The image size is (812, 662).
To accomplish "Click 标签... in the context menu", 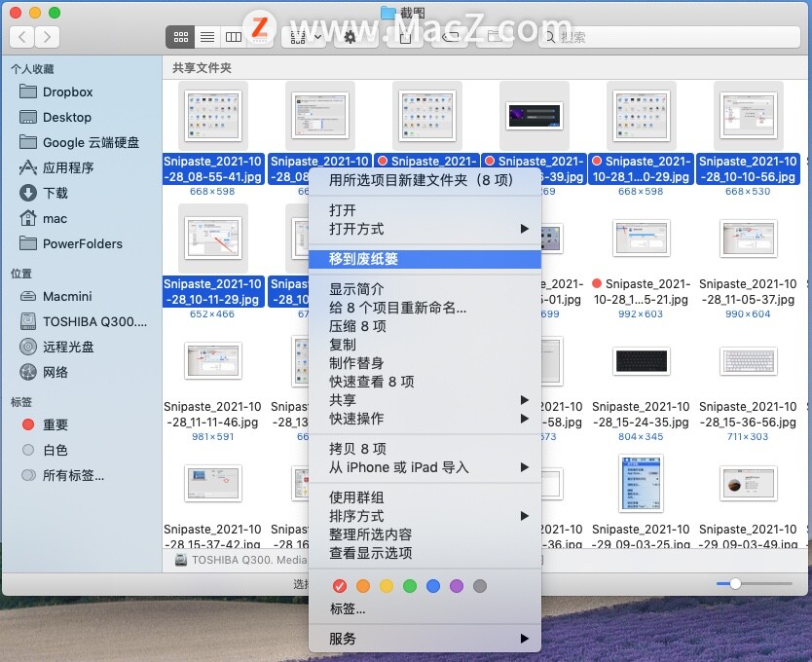I will coord(348,608).
